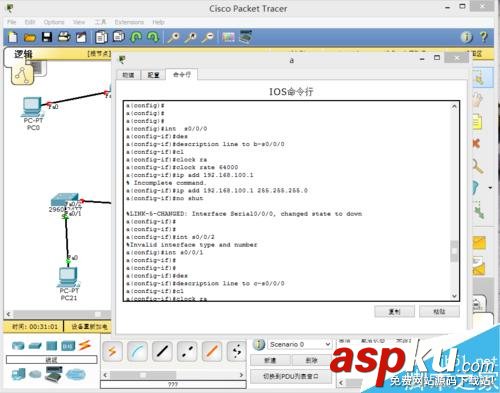Zoom in using the first magnifier icon
The width and height of the screenshot is (500, 393).
[x=173, y=37]
